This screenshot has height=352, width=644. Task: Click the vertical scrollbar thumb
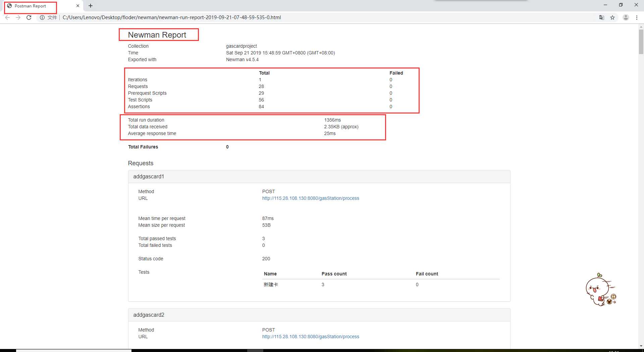tap(641, 42)
